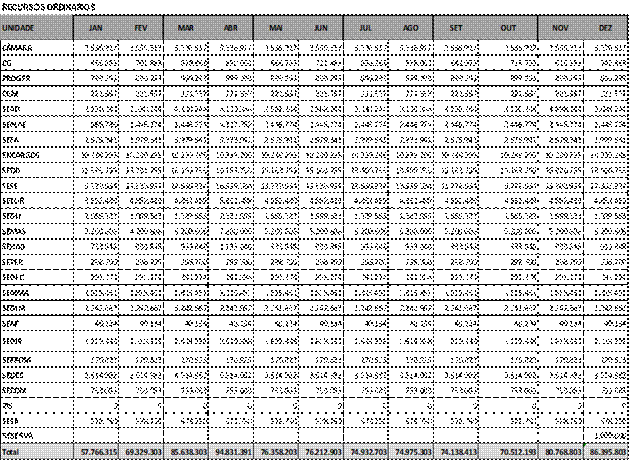This screenshot has height=460, width=629.
Task: Click the JUL column header
Action: point(366,28)
